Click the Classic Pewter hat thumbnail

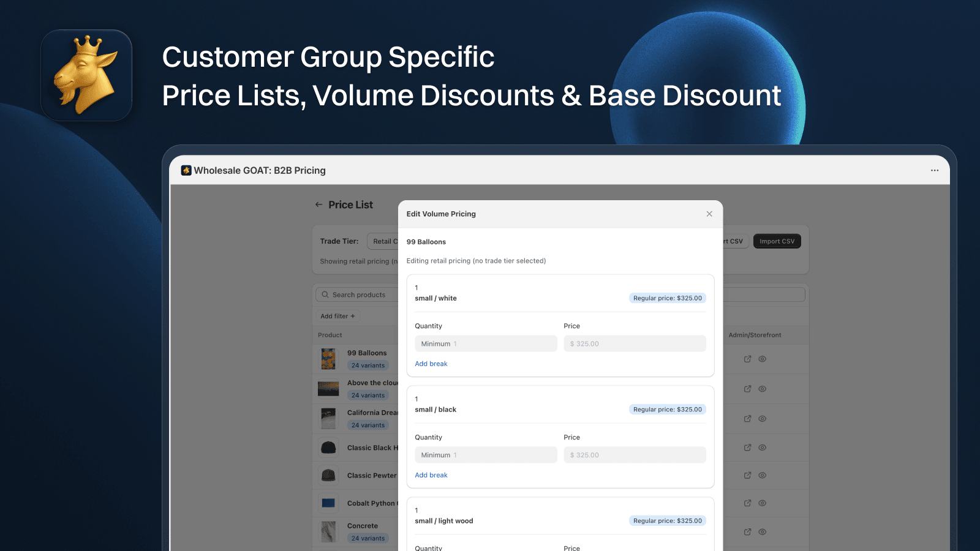[328, 475]
